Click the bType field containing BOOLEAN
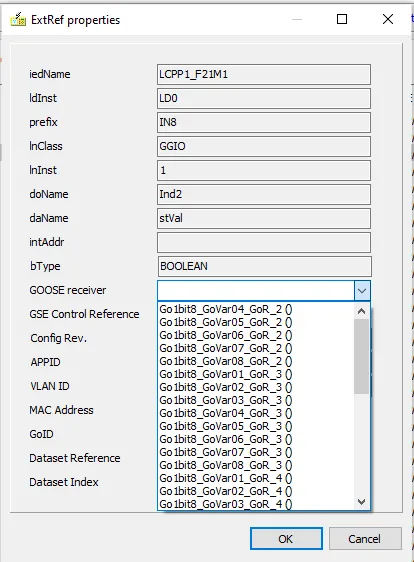 (265, 267)
